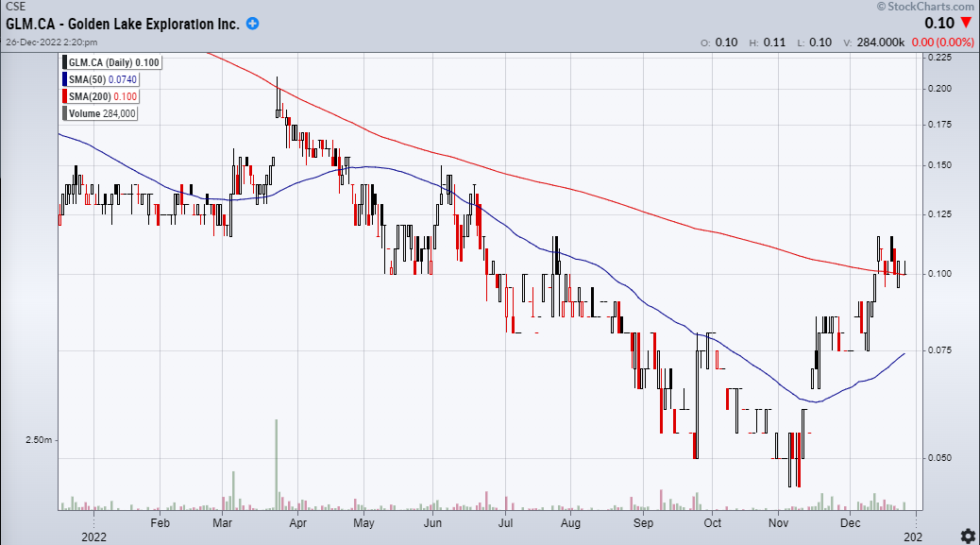Click the 0.225 price axis label

coord(940,57)
